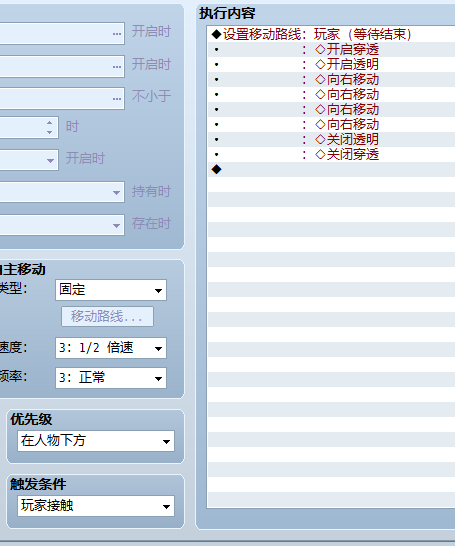Expand the 触发条件 dropdown 玩家接触
Viewport: 455px width, 546px height.
pos(96,506)
